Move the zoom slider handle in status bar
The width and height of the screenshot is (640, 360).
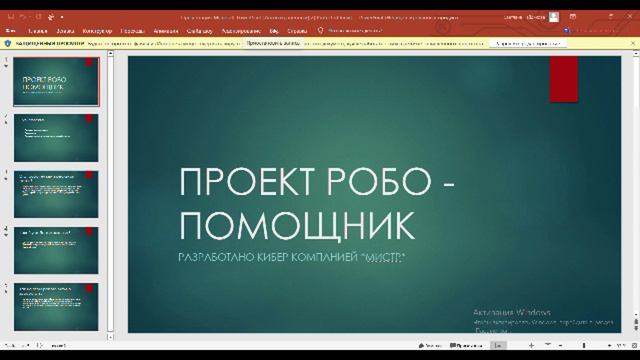click(x=584, y=346)
